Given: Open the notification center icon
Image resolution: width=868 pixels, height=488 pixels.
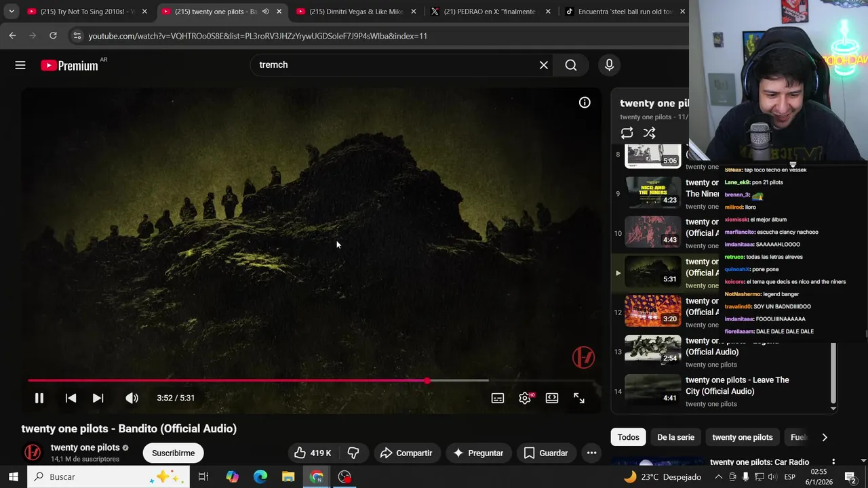Looking at the screenshot, I should click(x=850, y=476).
